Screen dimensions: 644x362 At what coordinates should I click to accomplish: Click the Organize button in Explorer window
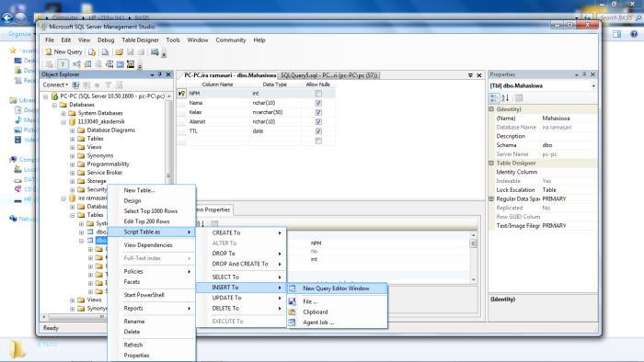19,34
